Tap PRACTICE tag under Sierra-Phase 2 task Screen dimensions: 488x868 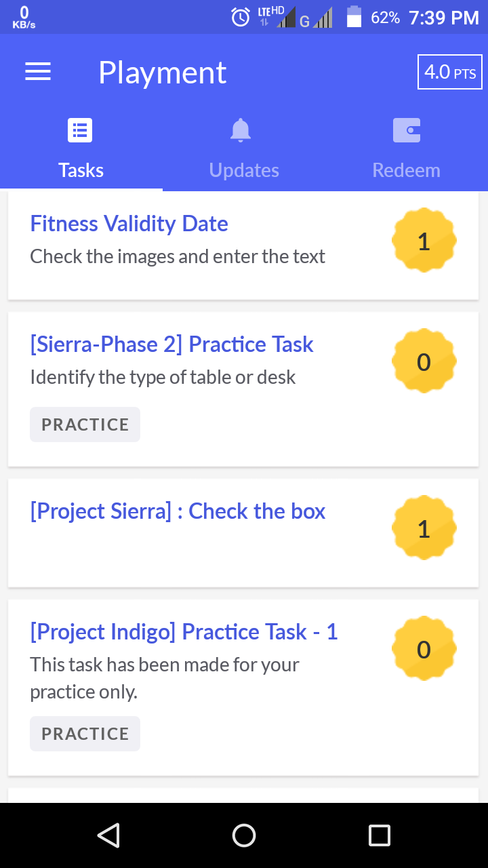tap(85, 425)
